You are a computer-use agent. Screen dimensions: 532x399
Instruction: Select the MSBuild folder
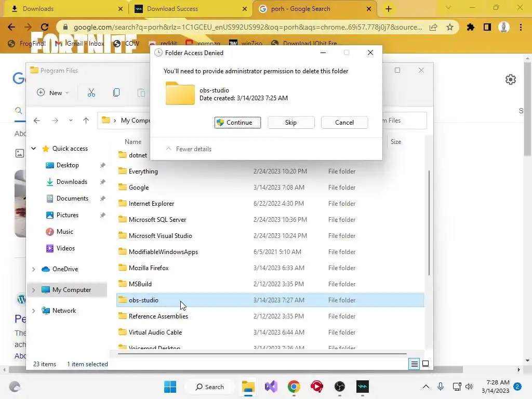pyautogui.click(x=270, y=284)
